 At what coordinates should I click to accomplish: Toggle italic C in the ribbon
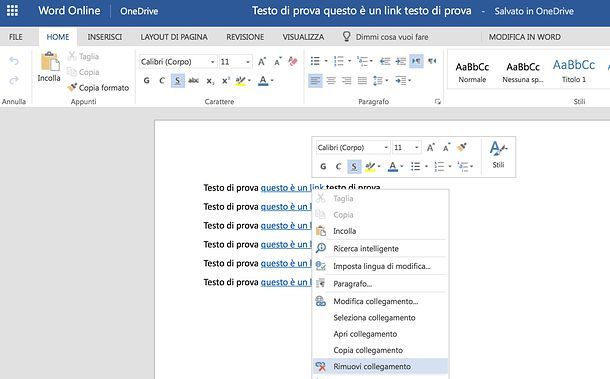tap(162, 81)
